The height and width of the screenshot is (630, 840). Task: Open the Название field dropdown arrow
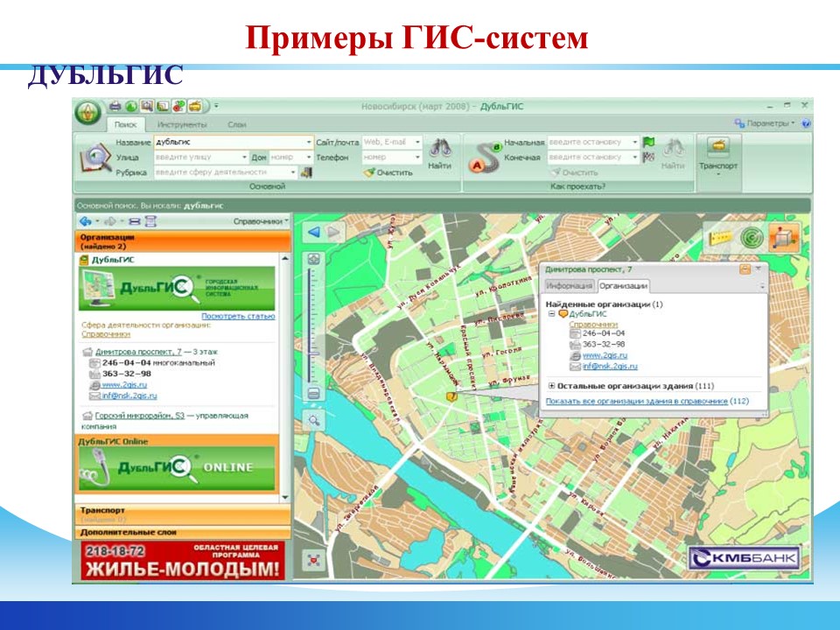coord(309,143)
